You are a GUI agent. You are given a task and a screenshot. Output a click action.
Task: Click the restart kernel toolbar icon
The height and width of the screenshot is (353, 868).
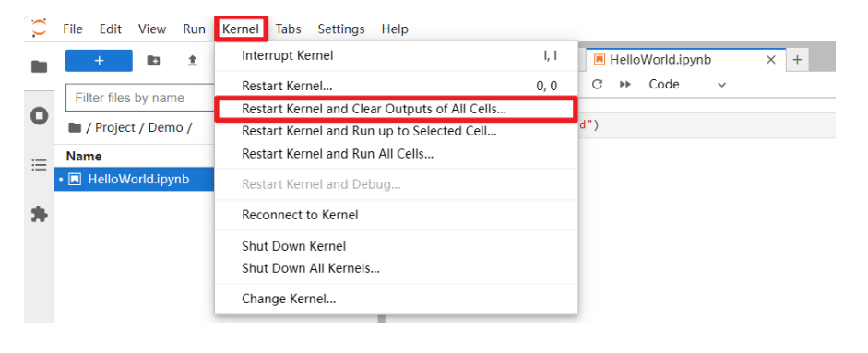(597, 85)
